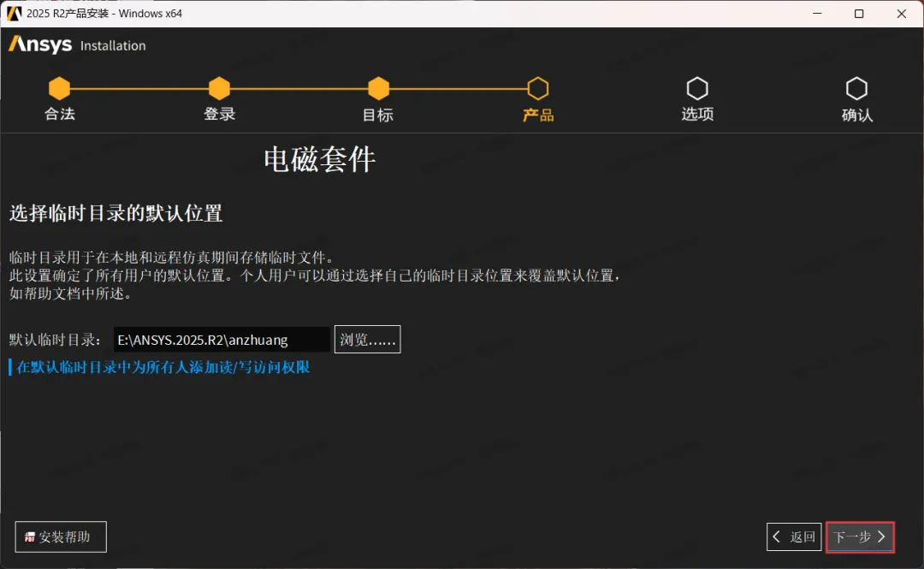Image resolution: width=924 pixels, height=569 pixels.
Task: Click the 选择临时目录的默认位置 heading
Action: pos(116,213)
